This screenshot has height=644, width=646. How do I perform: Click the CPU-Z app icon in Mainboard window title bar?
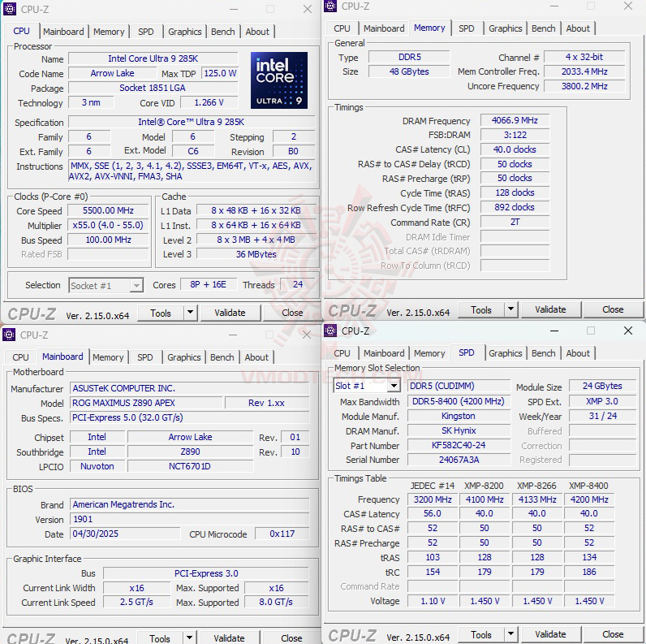pos(9,335)
